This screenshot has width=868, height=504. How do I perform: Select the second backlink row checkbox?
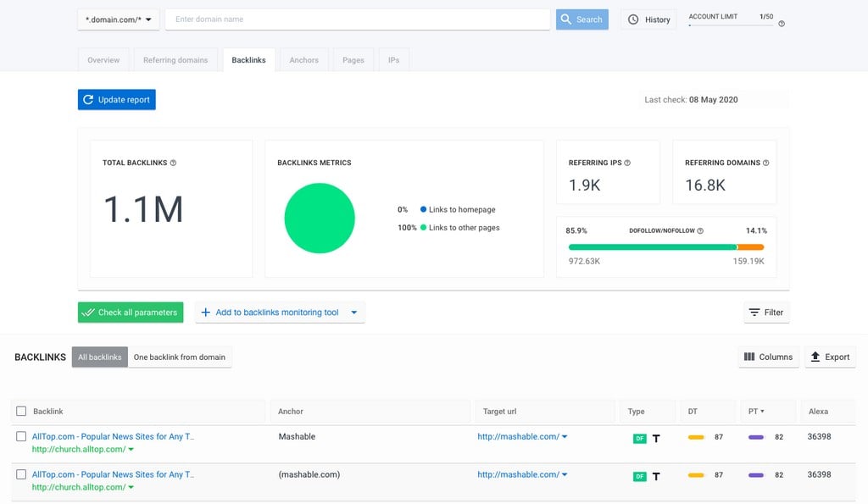(x=21, y=474)
